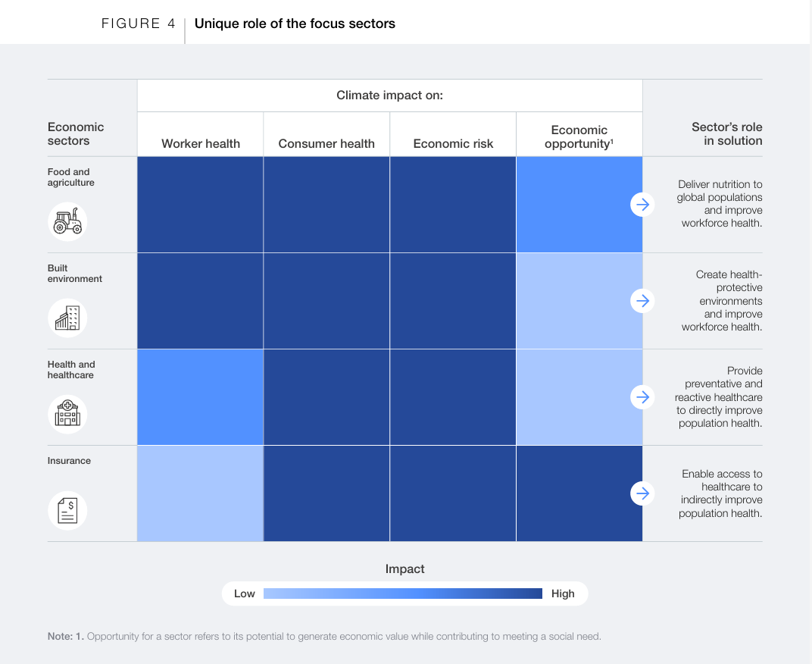
Task: Click the hospital icon for Health and healthcare
Action: (x=67, y=415)
